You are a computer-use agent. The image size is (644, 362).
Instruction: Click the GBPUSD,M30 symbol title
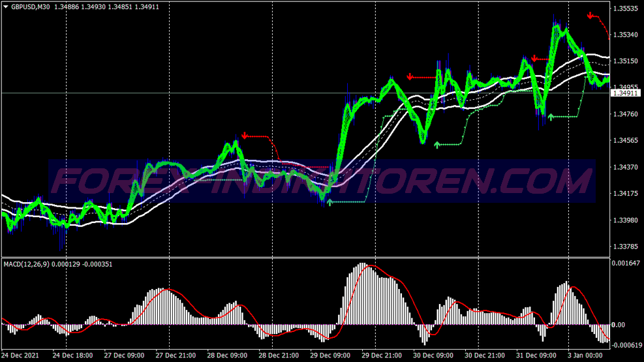(x=31, y=7)
